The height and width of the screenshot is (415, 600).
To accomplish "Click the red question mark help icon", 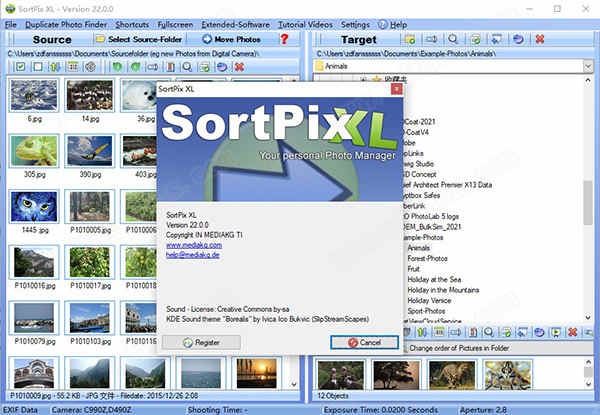I will [284, 39].
